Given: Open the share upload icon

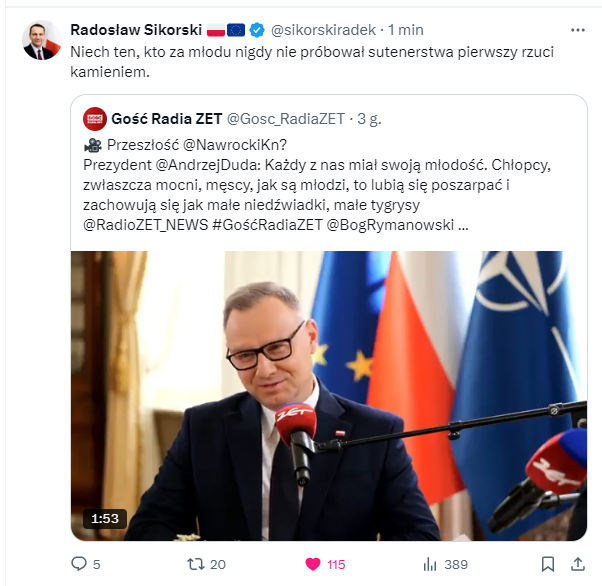Looking at the screenshot, I should 578,564.
